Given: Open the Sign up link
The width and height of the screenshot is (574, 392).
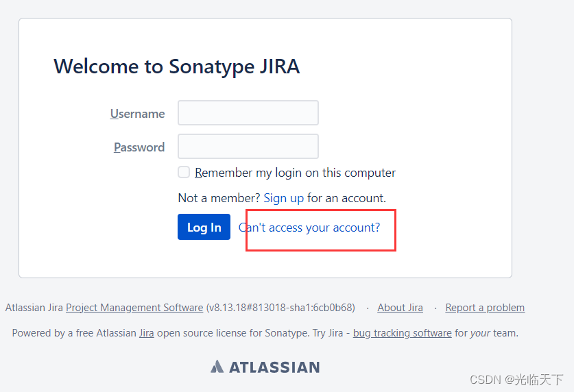Looking at the screenshot, I should [x=284, y=198].
